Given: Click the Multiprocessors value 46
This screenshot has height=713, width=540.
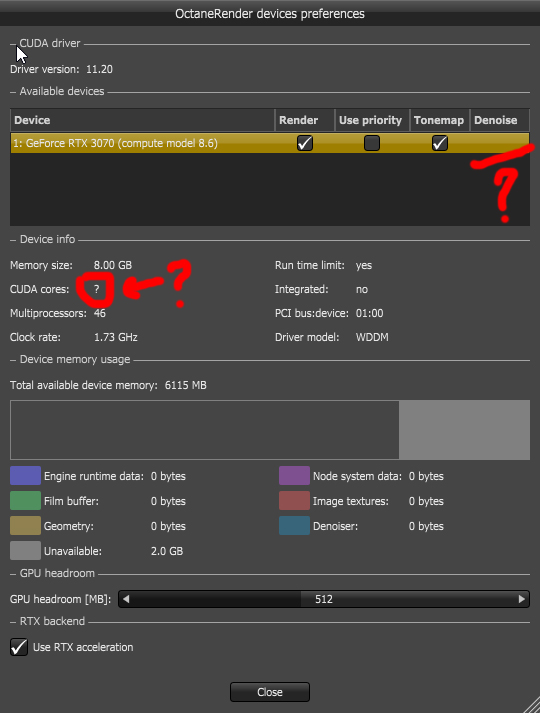Looking at the screenshot, I should click(100, 313).
